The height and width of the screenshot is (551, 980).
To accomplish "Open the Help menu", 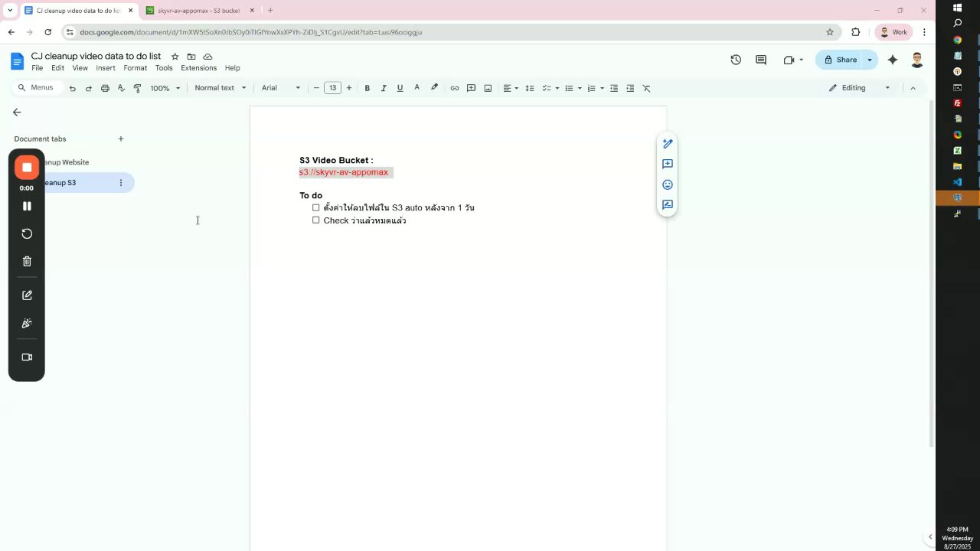I will click(x=232, y=68).
